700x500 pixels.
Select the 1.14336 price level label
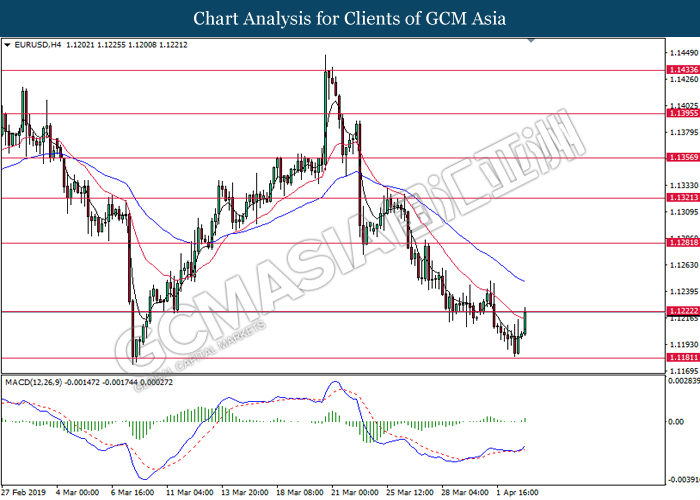(x=683, y=70)
